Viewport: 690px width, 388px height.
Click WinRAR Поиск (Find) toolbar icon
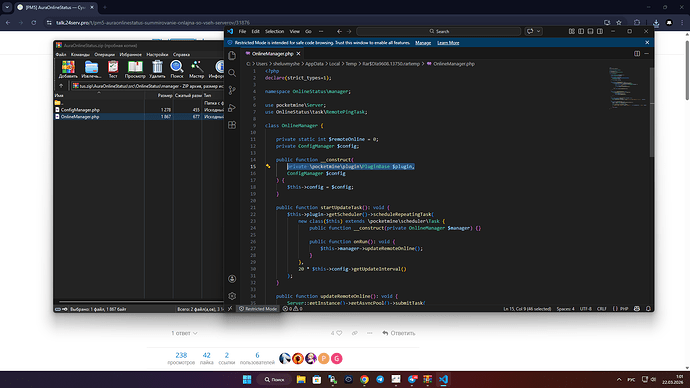177,69
